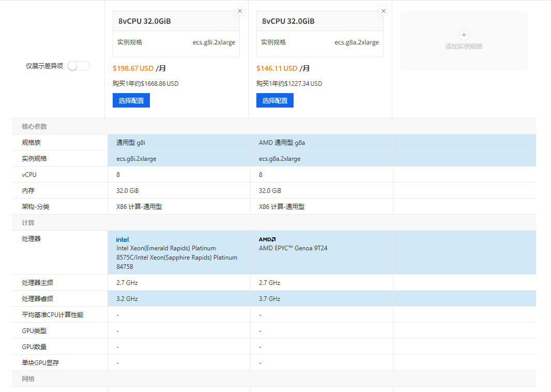The width and height of the screenshot is (551, 392).
Task: Click the 通用型 g8i cell in the 规格族 row
Action: click(131, 143)
